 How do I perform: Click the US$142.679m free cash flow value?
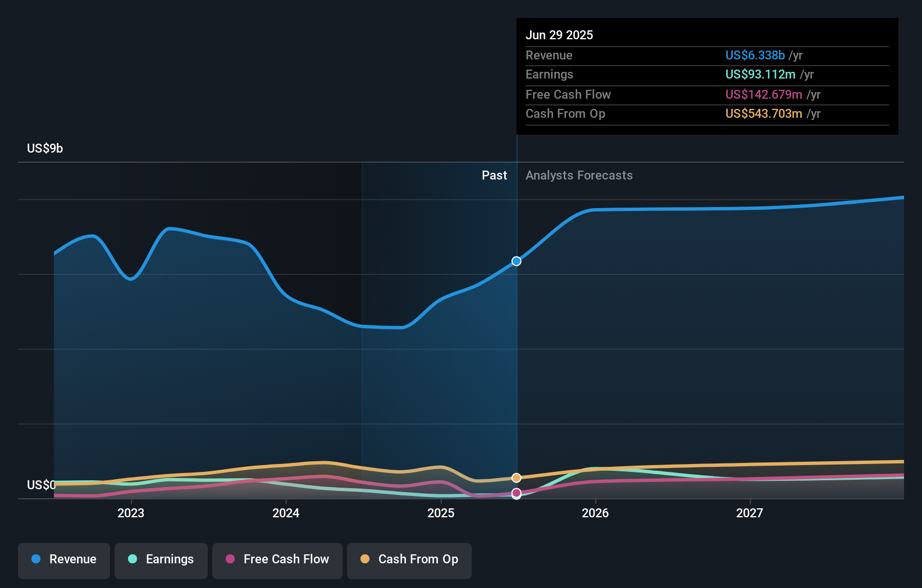[764, 94]
